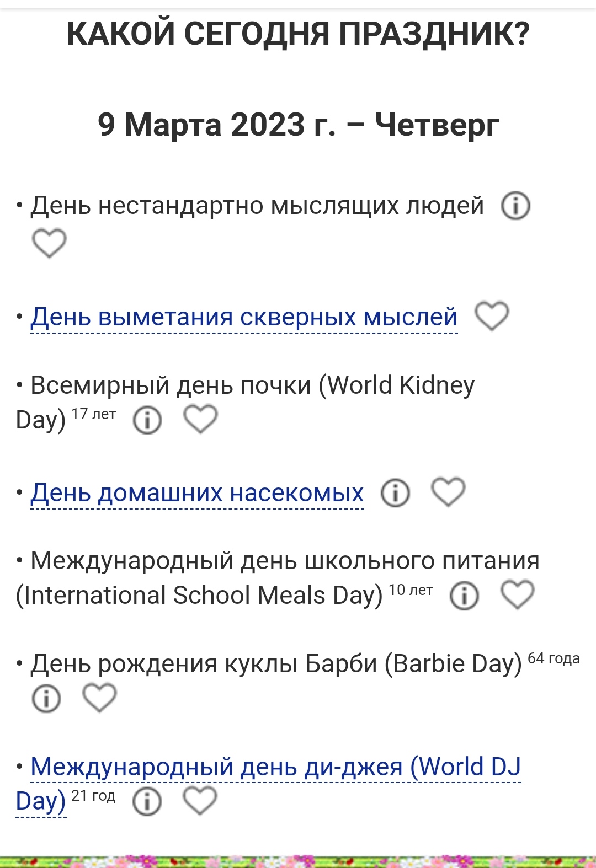
Task: Show info about День домашних насекомых
Action: (x=395, y=493)
